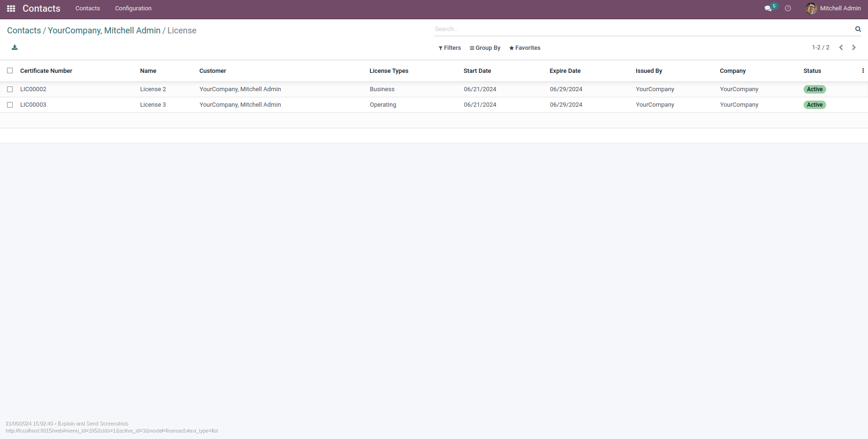Open the Contacts menu item
The image size is (868, 439).
pos(87,8)
